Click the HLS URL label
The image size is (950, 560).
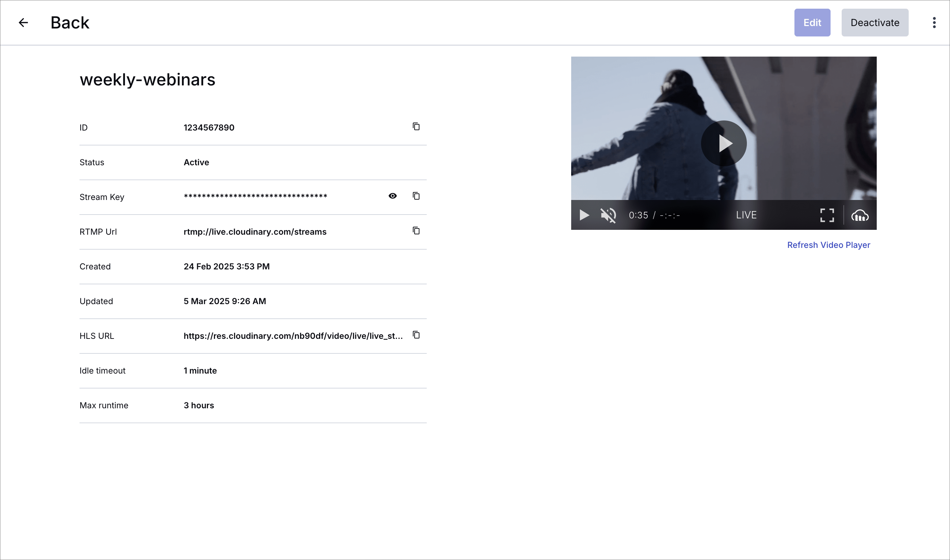pos(97,336)
